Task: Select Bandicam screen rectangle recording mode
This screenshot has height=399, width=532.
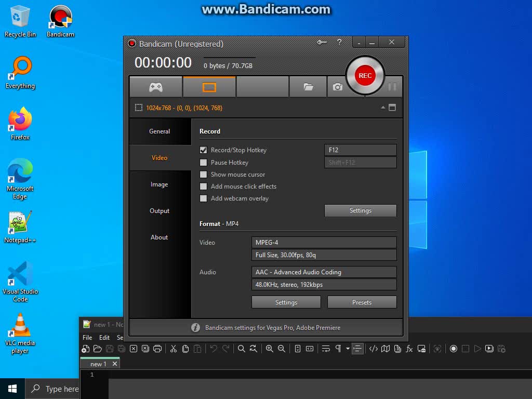Action: (209, 87)
